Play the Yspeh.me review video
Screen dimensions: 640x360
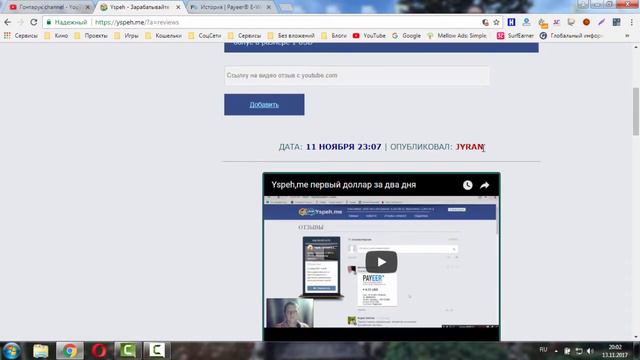tap(381, 262)
